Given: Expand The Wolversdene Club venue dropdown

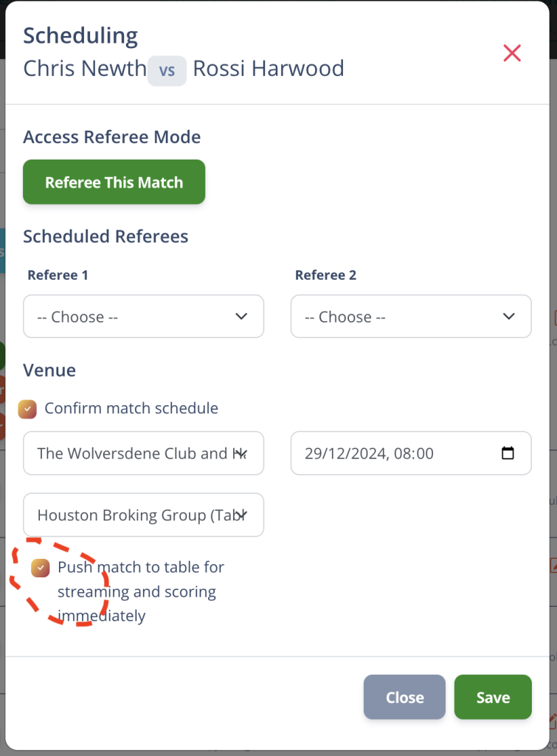Looking at the screenshot, I should point(144,453).
